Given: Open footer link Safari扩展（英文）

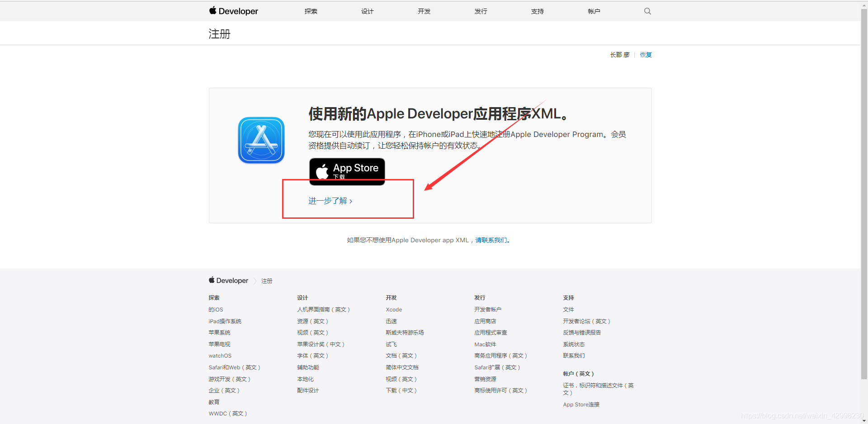Looking at the screenshot, I should tap(497, 367).
